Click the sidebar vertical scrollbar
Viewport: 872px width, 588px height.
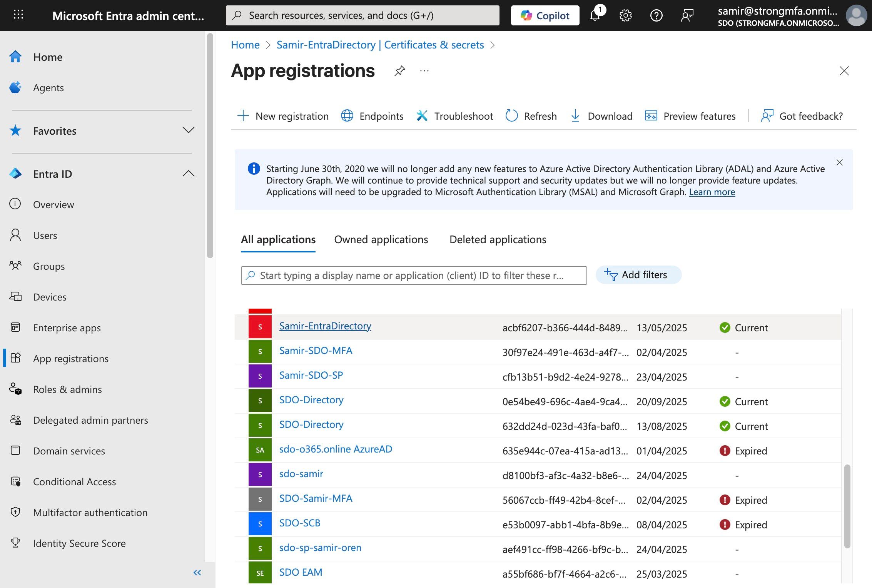[x=210, y=145]
